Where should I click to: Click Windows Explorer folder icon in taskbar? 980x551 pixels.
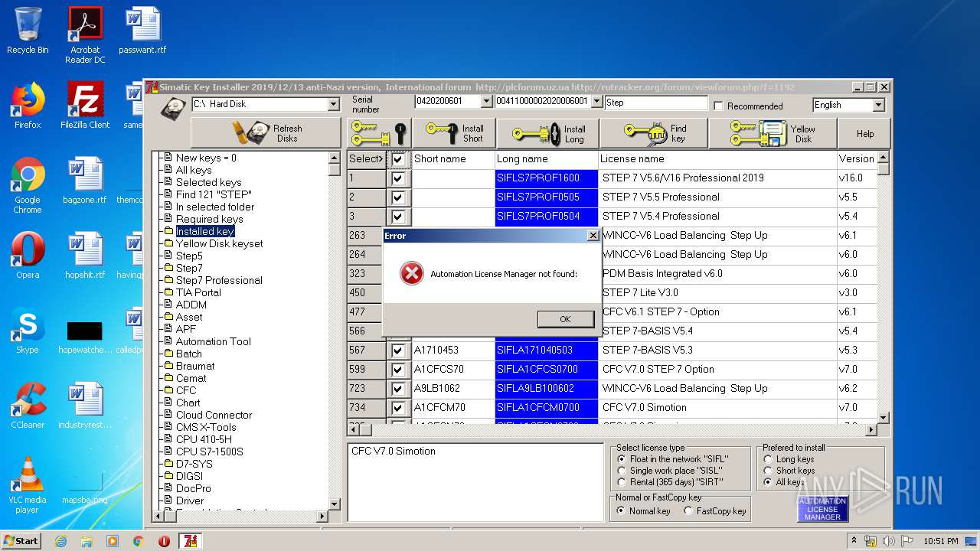pos(86,541)
